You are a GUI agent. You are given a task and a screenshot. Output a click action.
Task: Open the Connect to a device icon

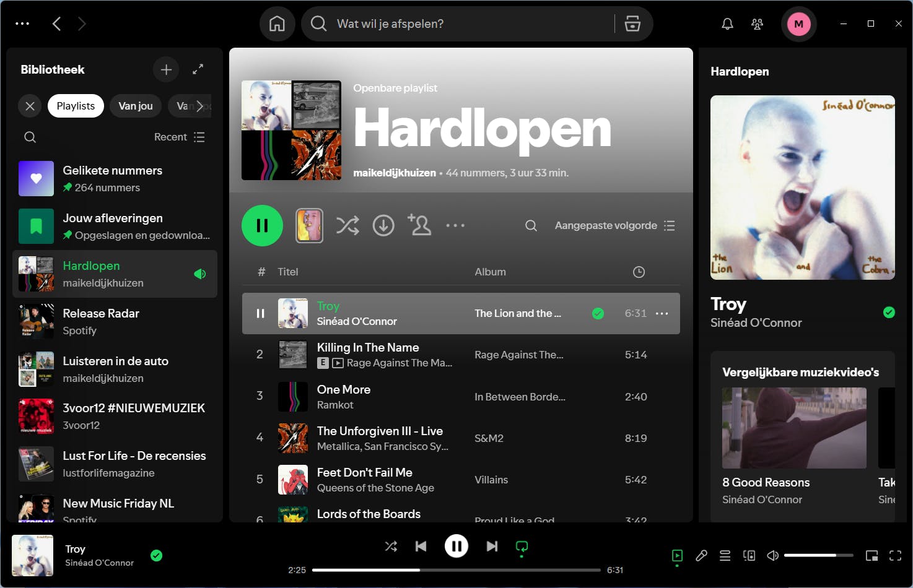(748, 555)
